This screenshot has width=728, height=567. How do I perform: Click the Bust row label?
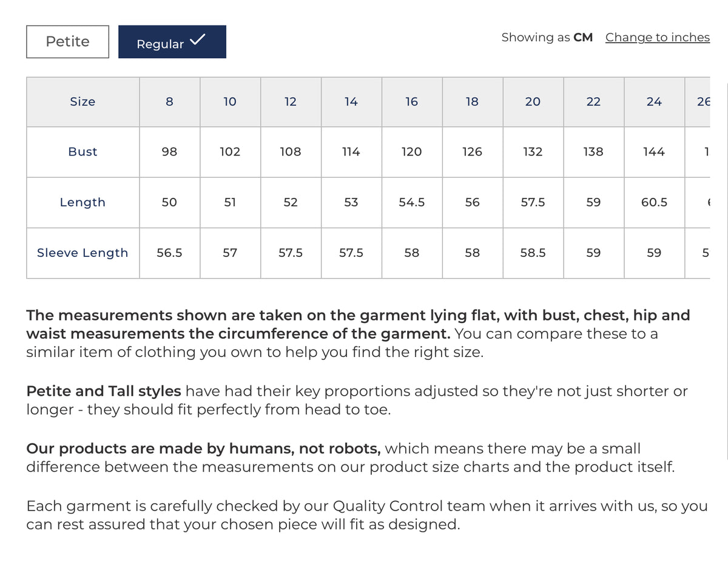tap(83, 152)
